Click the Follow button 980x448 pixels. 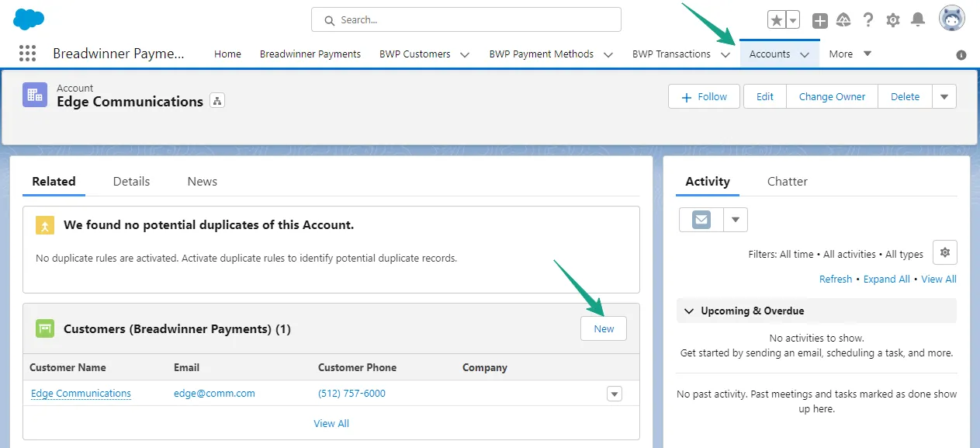[704, 97]
